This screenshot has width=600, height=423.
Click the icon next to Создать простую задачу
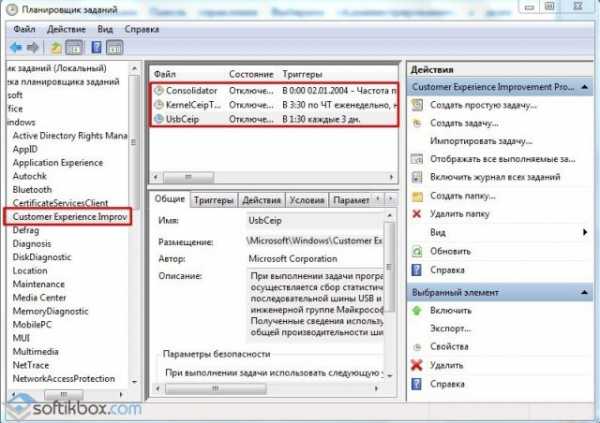(417, 105)
